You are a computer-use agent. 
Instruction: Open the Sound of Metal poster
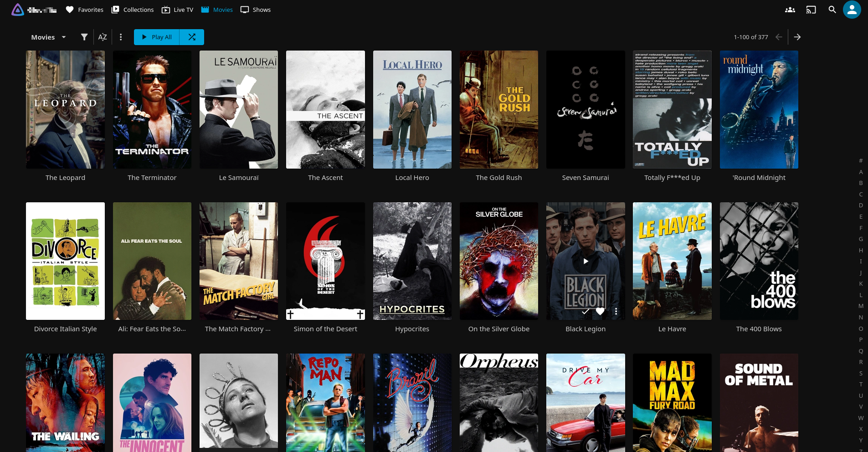pos(759,403)
